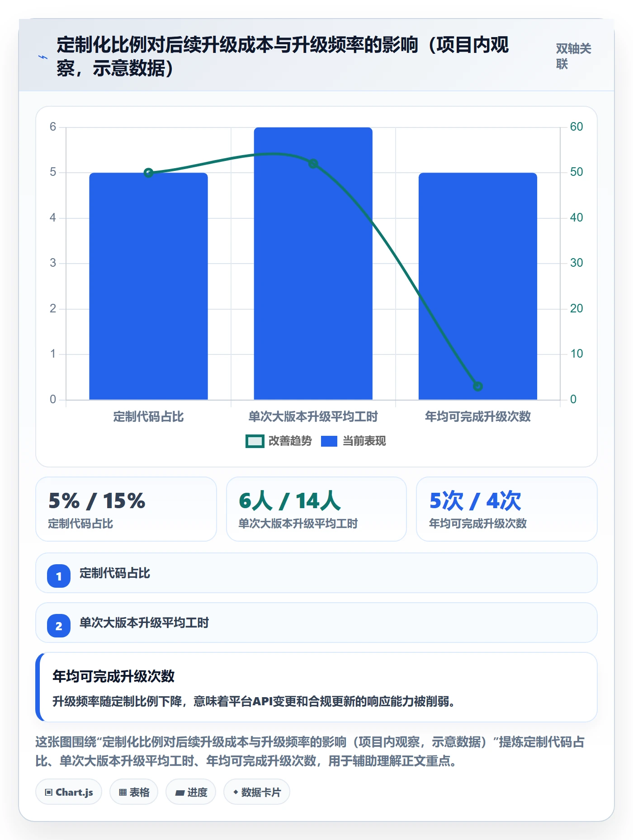Click the left axis tick label 3

(53, 263)
